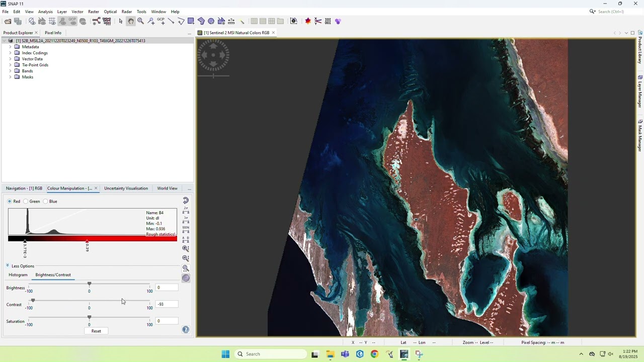
Task: Click the Reset button
Action: click(96, 331)
